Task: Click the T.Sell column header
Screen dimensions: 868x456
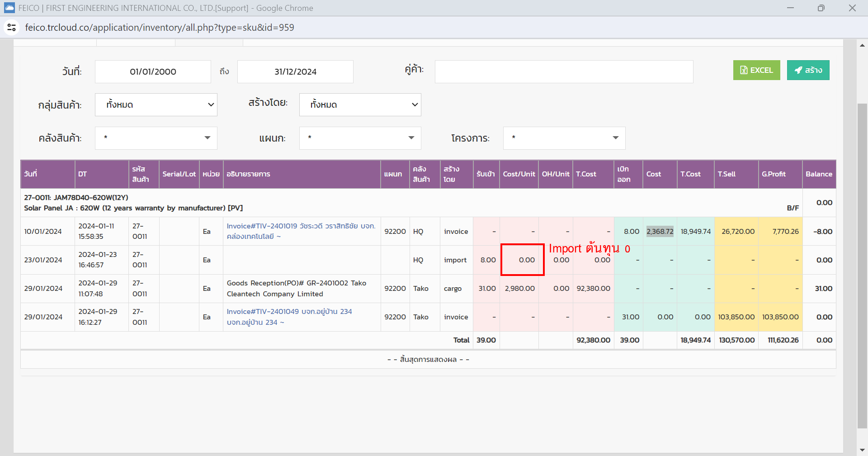Action: (736, 174)
